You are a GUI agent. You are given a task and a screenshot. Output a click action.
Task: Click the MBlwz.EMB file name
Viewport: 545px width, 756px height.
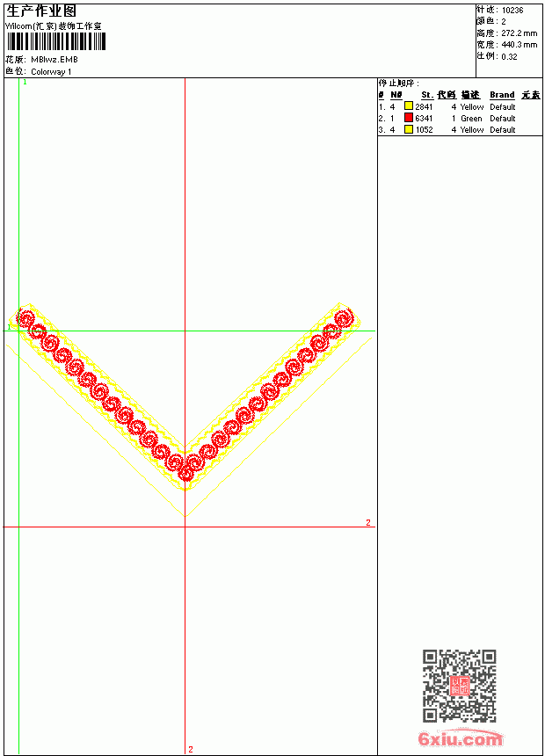point(54,59)
